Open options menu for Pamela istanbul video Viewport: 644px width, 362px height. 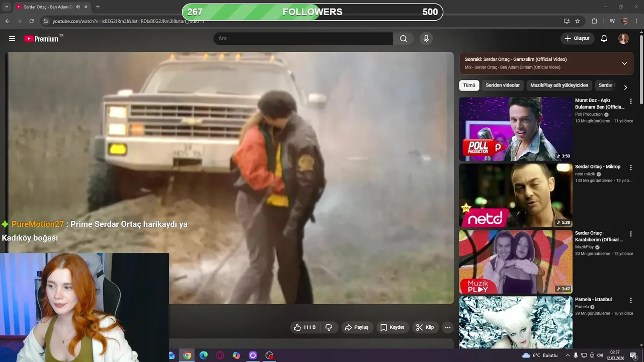click(631, 301)
